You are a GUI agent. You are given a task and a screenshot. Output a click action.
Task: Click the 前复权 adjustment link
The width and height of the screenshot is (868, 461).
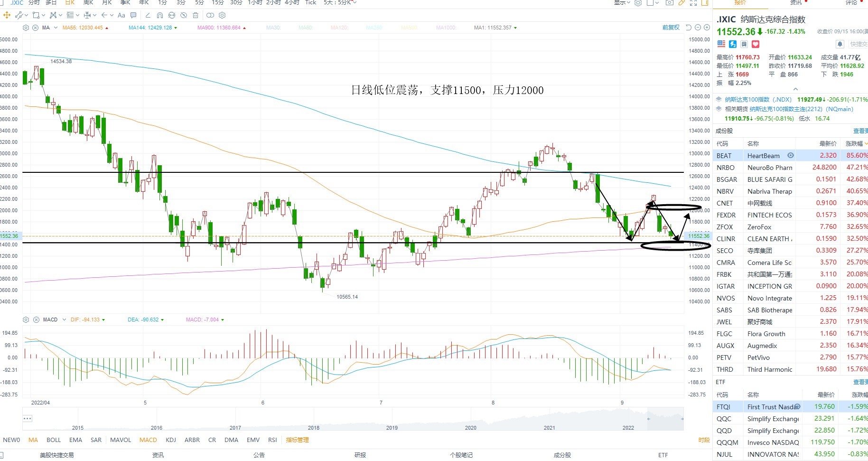coord(671,28)
